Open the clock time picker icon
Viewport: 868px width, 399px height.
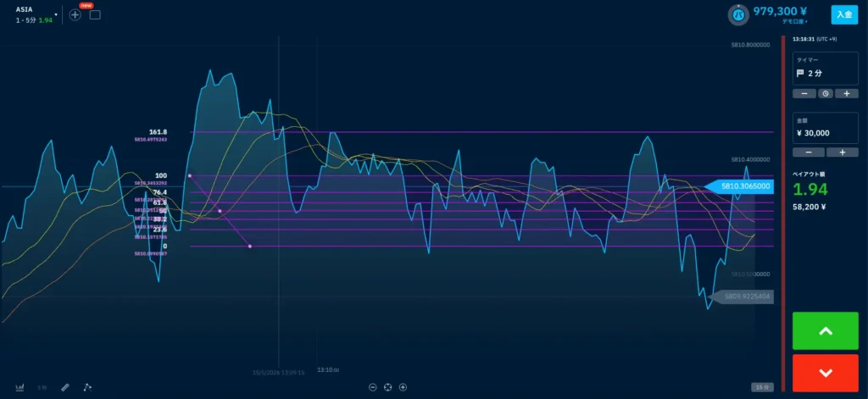(x=826, y=93)
